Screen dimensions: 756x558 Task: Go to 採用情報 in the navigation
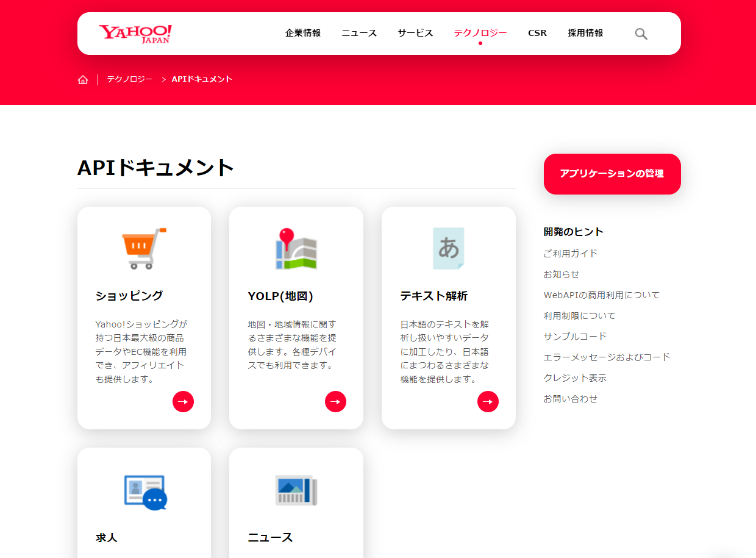[x=585, y=33]
